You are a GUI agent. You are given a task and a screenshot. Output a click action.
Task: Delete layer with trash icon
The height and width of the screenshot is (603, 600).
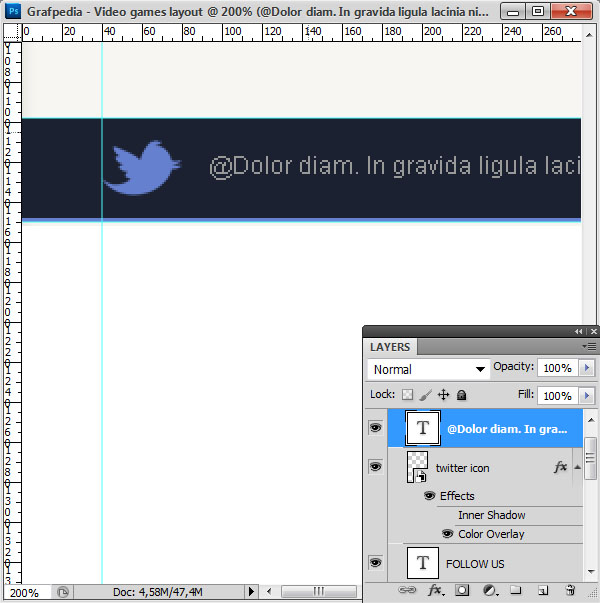click(x=570, y=590)
